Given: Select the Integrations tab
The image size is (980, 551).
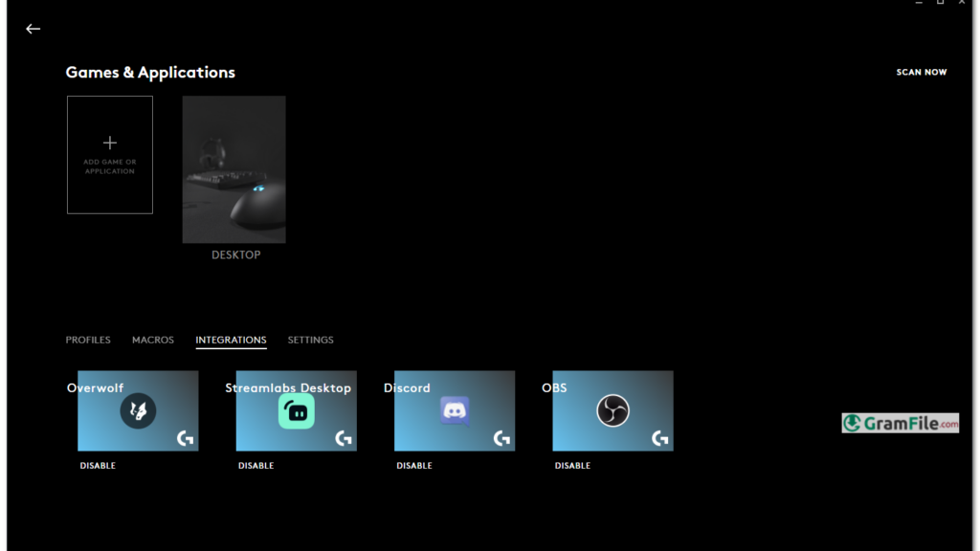Looking at the screenshot, I should pyautogui.click(x=231, y=340).
